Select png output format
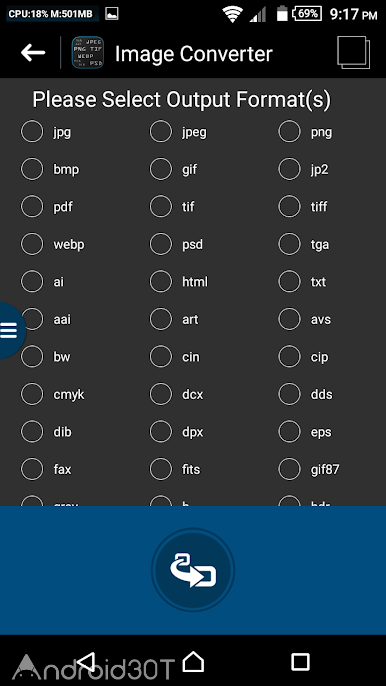 coord(305,132)
